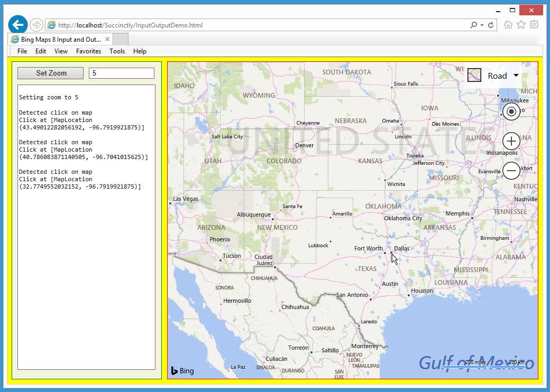Click the locate me icon on the map
This screenshot has width=550, height=392.
coord(511,111)
